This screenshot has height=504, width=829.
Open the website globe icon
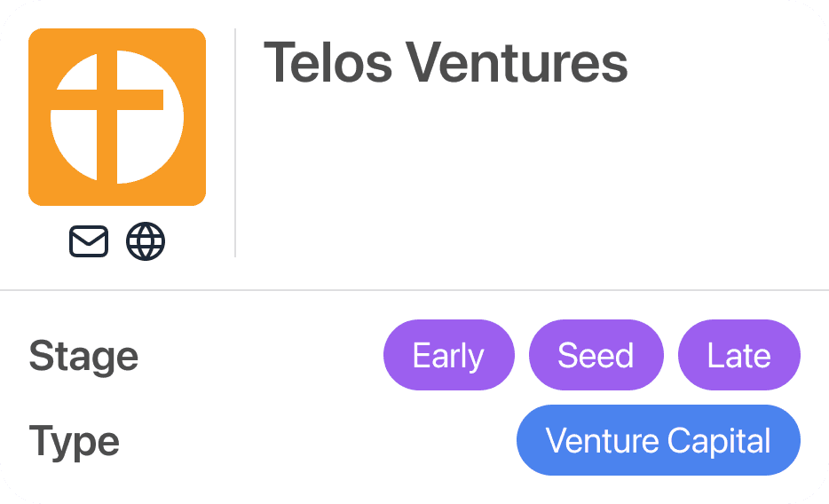pyautogui.click(x=146, y=241)
